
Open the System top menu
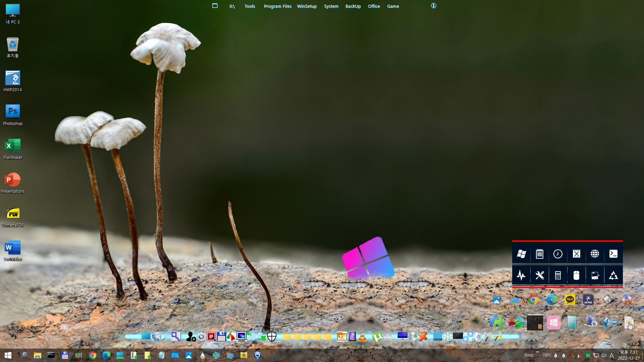pos(331,6)
